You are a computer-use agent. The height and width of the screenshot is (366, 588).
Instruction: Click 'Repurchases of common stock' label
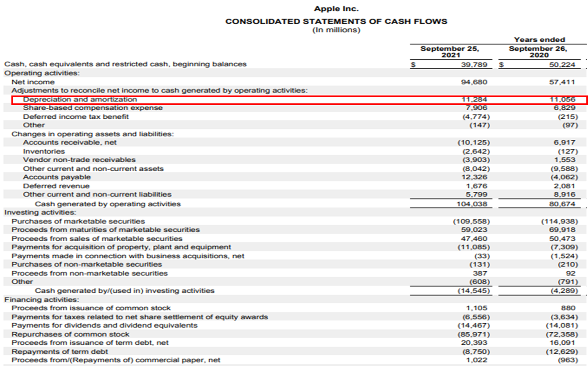point(70,334)
